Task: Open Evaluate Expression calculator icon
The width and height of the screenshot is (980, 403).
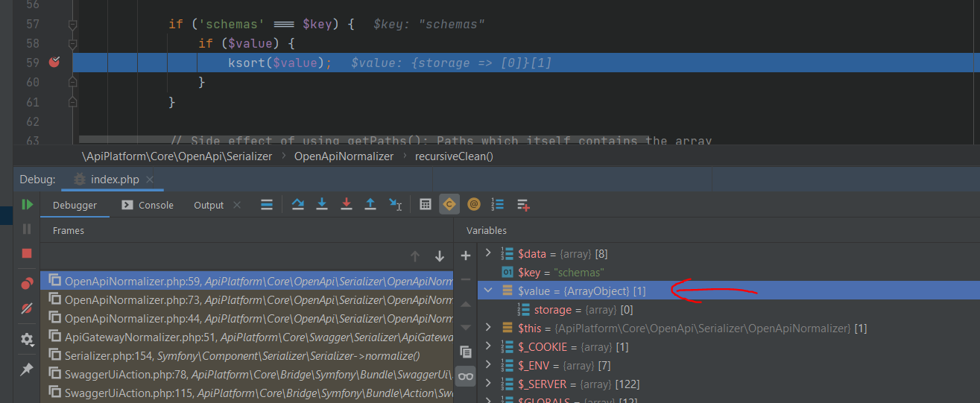Action: 426,205
